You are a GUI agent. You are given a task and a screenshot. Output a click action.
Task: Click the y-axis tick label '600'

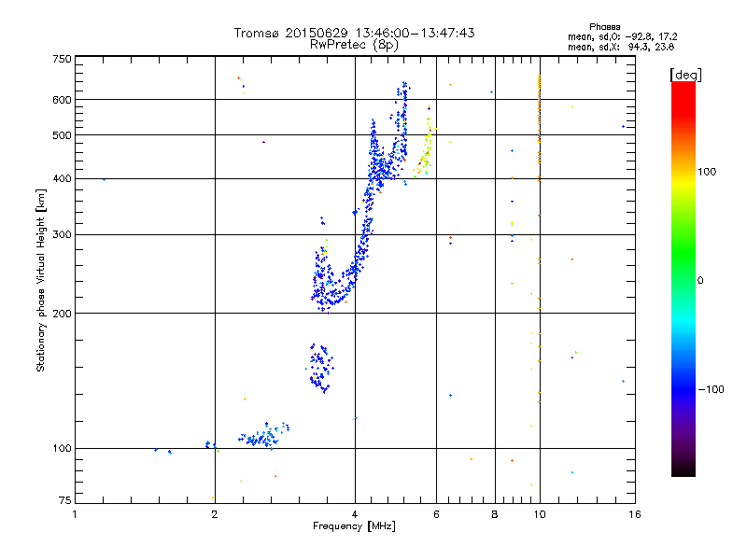tap(62, 100)
